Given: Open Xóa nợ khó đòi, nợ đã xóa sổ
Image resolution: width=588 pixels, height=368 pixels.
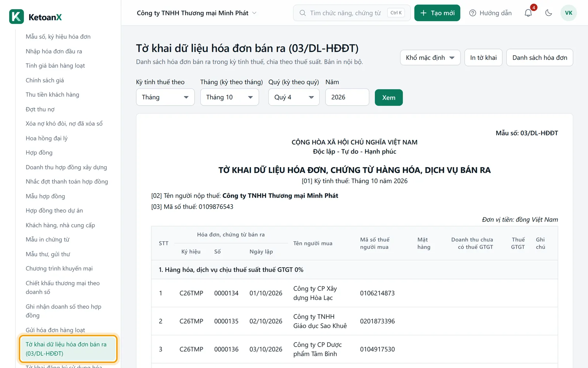Looking at the screenshot, I should [64, 124].
